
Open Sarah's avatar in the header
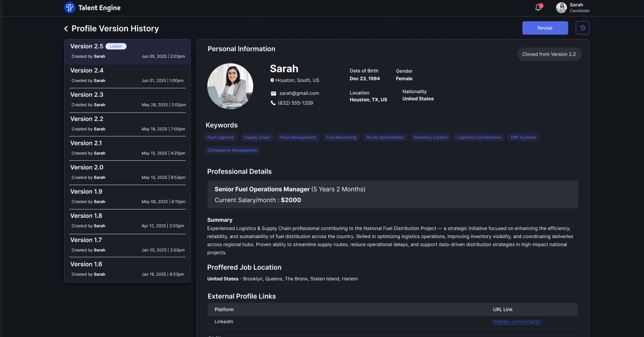[561, 7]
